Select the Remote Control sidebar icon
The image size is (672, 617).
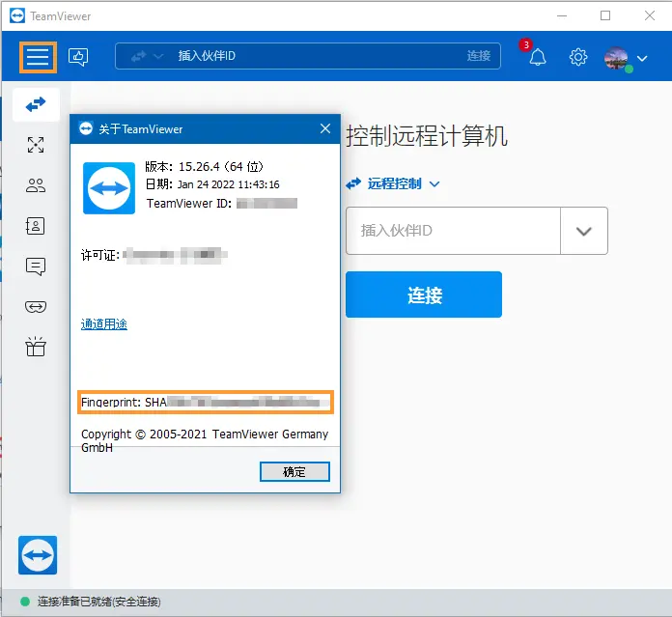point(36,104)
